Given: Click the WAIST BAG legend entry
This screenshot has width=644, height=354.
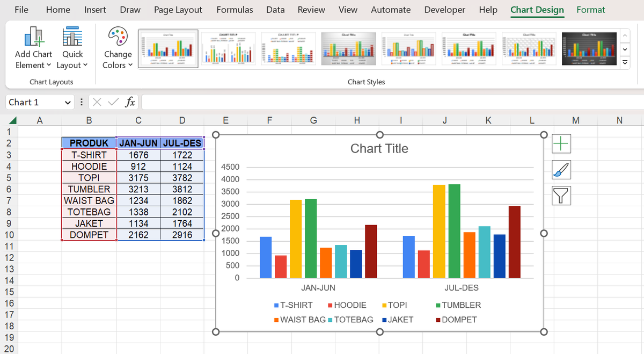Looking at the screenshot, I should point(299,320).
